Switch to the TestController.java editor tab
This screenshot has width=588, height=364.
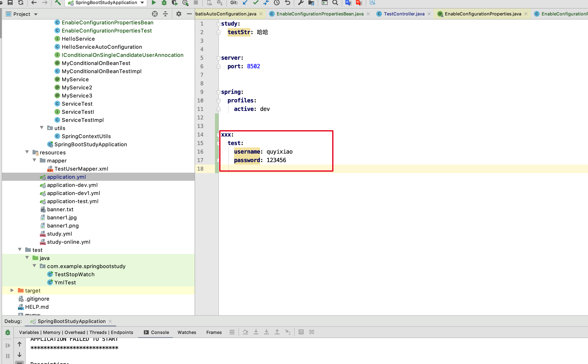pos(404,14)
